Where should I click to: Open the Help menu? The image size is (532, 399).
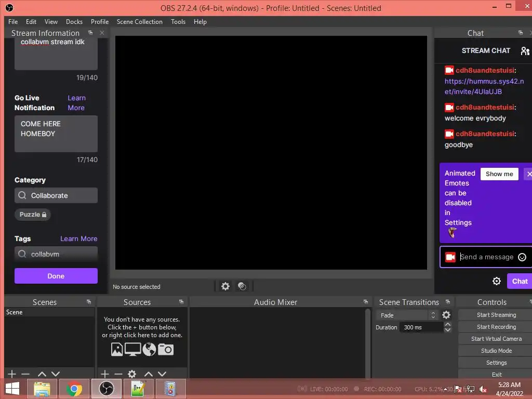200,22
